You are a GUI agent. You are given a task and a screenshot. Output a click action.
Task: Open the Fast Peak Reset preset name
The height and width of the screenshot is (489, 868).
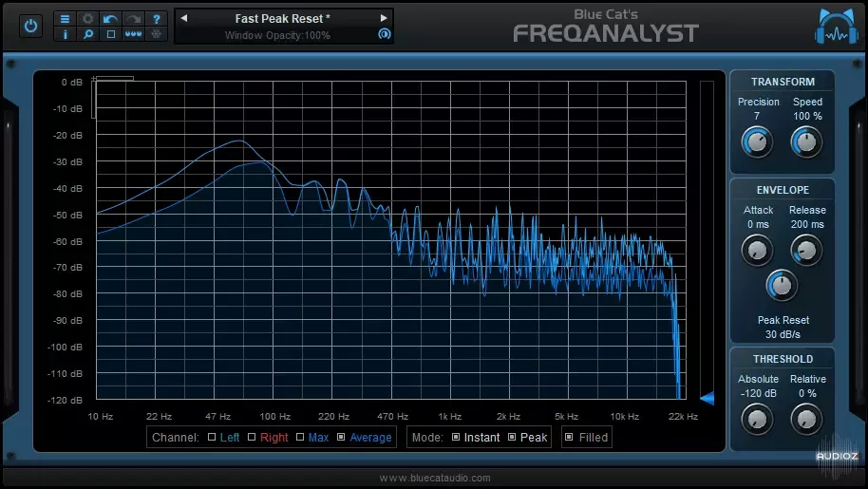(282, 19)
